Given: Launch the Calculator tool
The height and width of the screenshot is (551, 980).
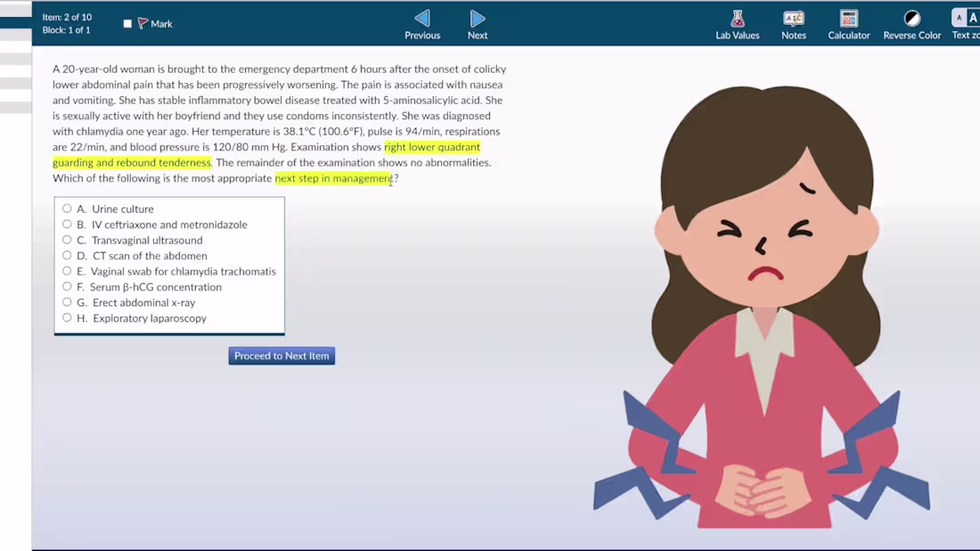Looking at the screenshot, I should click(849, 24).
